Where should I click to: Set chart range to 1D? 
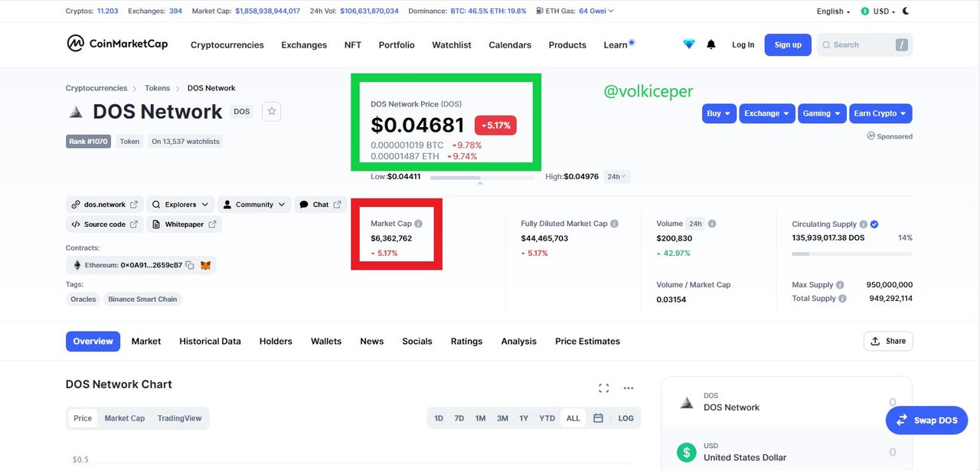click(x=439, y=418)
